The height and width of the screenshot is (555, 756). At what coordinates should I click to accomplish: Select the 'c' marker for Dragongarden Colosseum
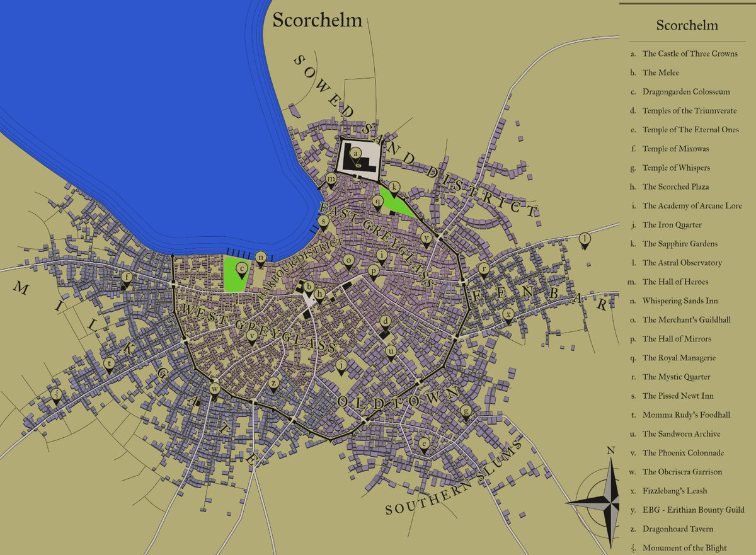(x=242, y=267)
